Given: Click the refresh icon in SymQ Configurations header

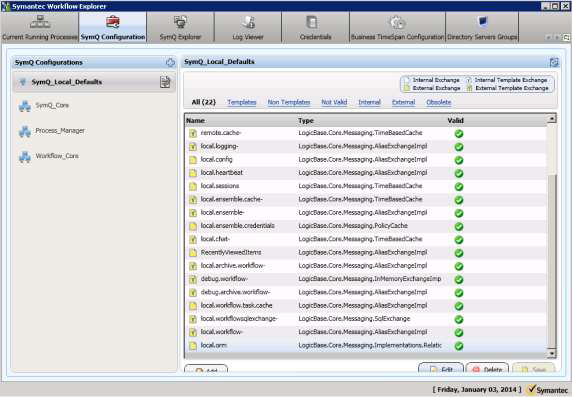Looking at the screenshot, I should click(x=170, y=62).
